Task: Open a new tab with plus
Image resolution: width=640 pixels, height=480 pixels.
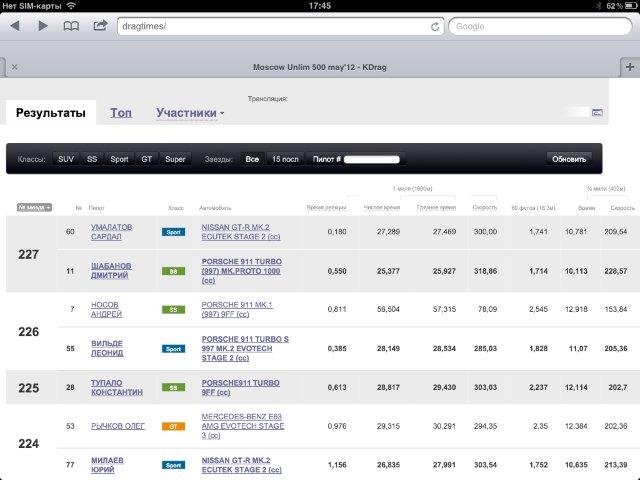Action: tap(630, 67)
